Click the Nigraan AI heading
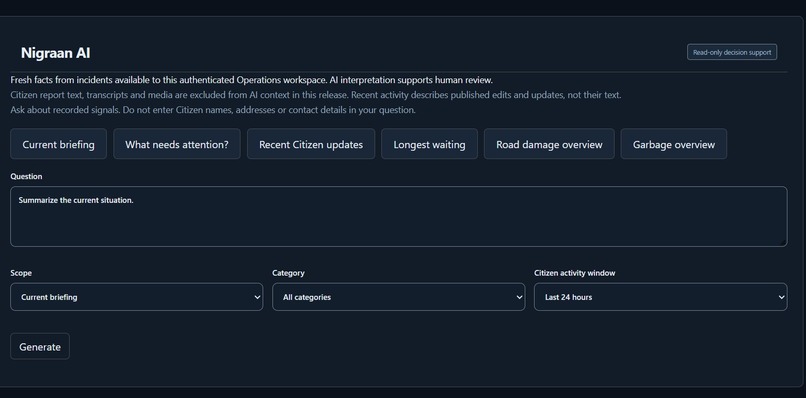The image size is (806, 398). pyautogui.click(x=56, y=53)
